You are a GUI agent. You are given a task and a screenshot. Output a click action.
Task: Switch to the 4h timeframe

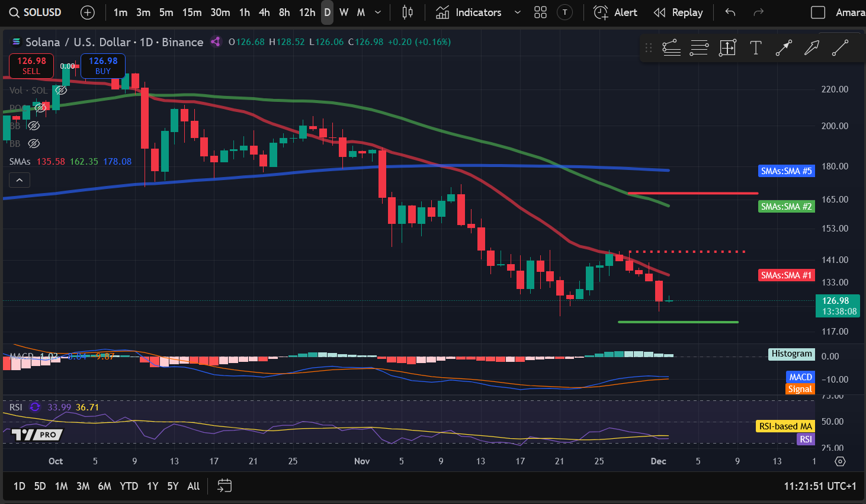click(264, 12)
